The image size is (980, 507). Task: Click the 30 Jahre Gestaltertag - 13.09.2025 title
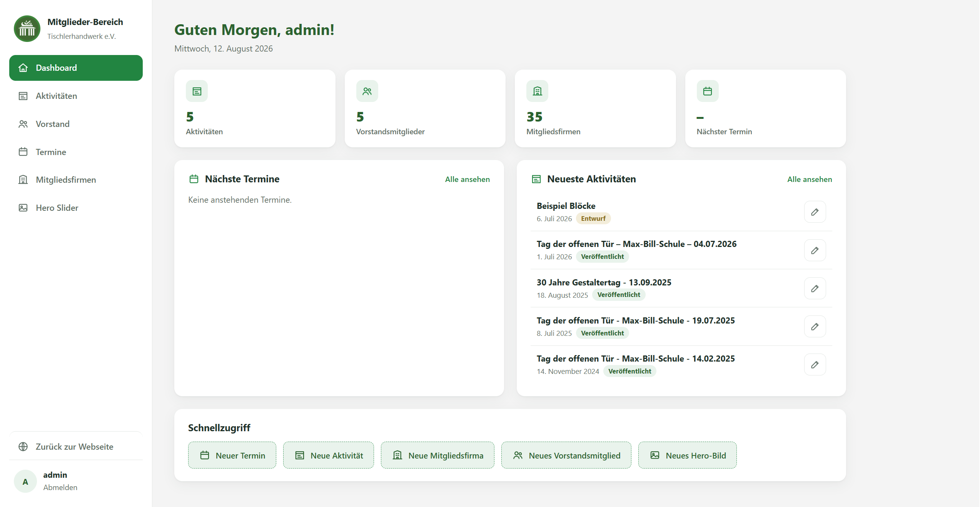pos(604,282)
